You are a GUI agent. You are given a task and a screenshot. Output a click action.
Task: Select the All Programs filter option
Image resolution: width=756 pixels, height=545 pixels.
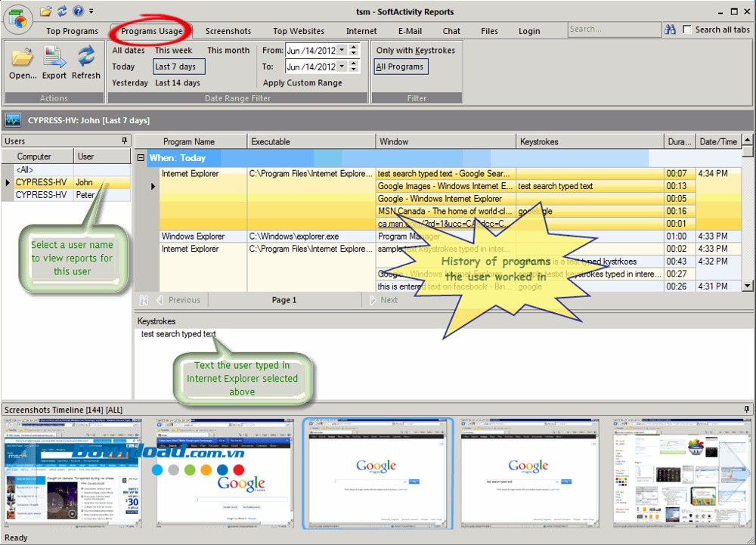click(x=400, y=67)
